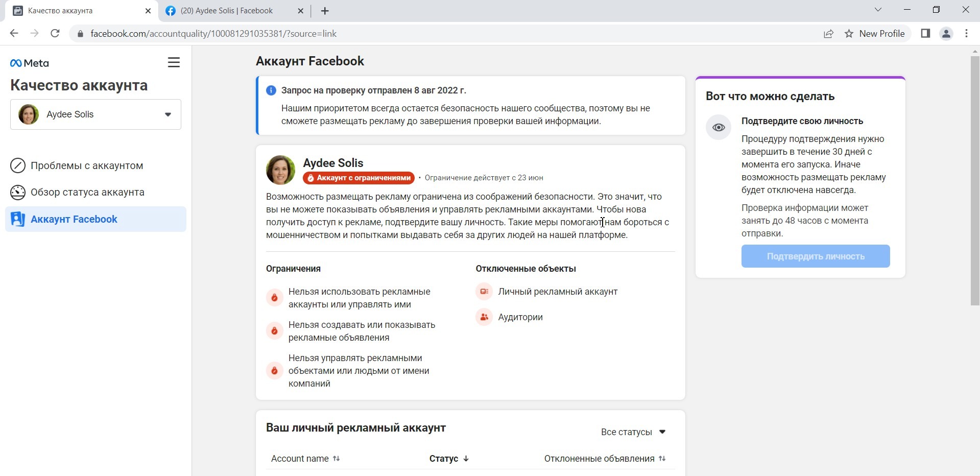Sort by Отклоненные объявления arrows icon
Image resolution: width=980 pixels, height=476 pixels.
pyautogui.click(x=662, y=459)
